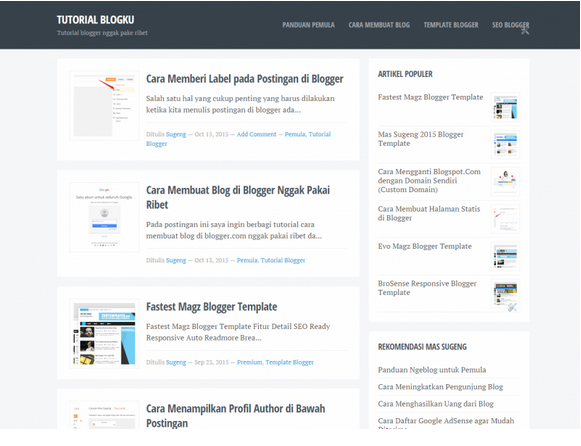581x446 pixels.
Task: Open Cara Membuat Halaman Statis di Blogger link
Action: point(429,213)
